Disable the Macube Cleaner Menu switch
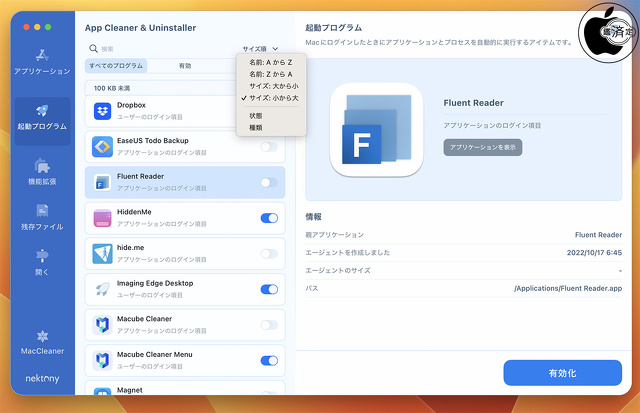 [x=269, y=361]
